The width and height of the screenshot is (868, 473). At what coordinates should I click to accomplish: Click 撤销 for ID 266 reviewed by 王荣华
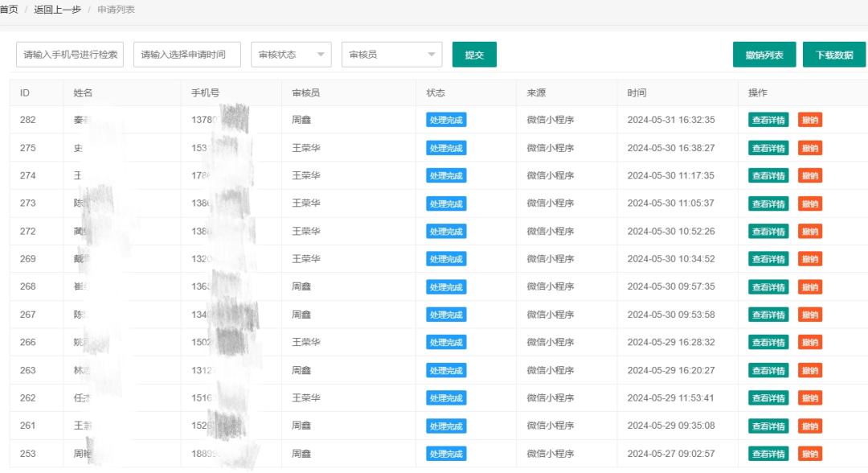pyautogui.click(x=810, y=342)
